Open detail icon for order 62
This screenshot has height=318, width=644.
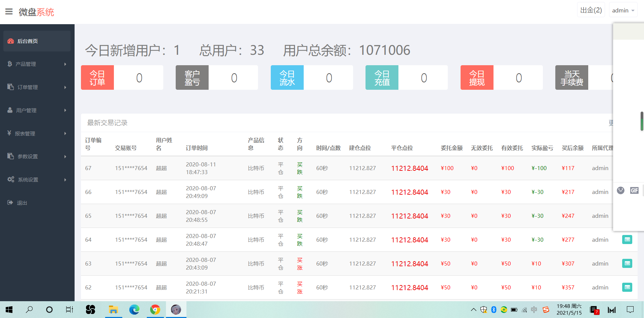[x=627, y=287]
